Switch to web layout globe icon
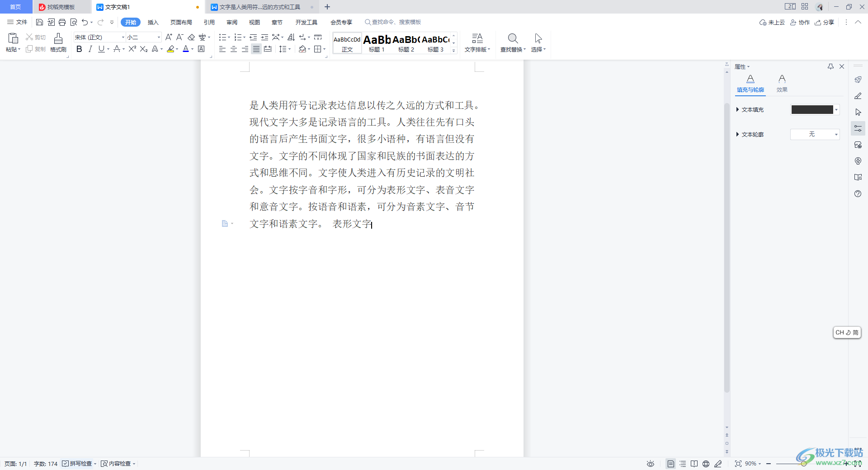868x470 pixels. pos(706,464)
